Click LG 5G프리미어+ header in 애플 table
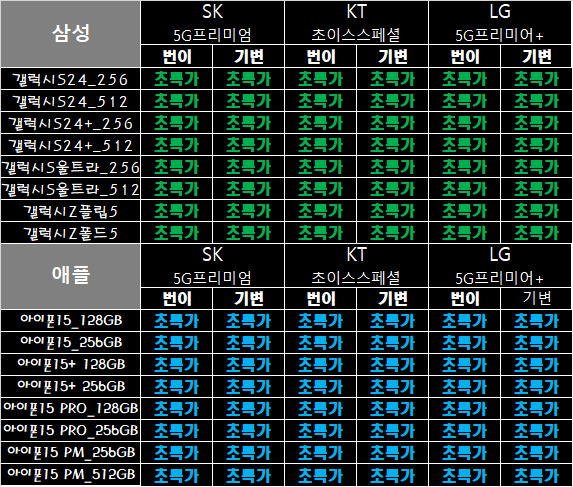Image resolution: width=573 pixels, height=487 pixels. click(500, 266)
